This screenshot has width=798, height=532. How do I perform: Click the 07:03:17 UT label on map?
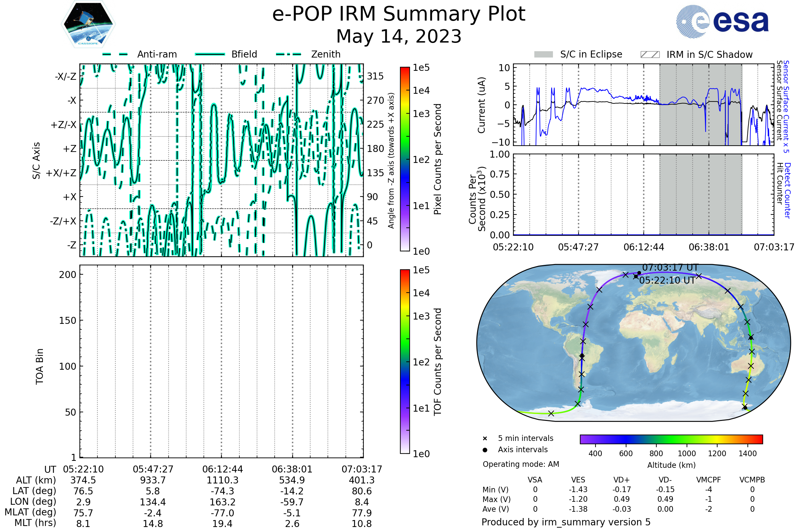point(670,267)
